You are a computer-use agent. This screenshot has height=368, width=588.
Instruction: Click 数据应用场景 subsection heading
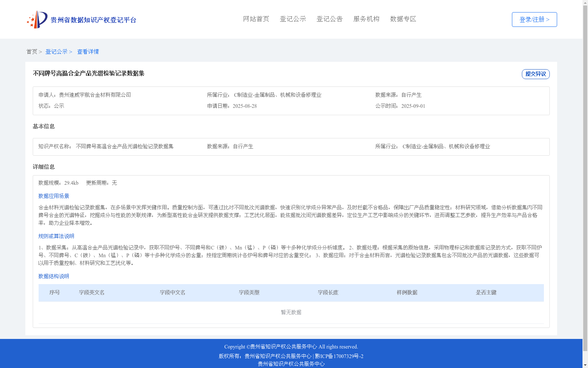54,196
